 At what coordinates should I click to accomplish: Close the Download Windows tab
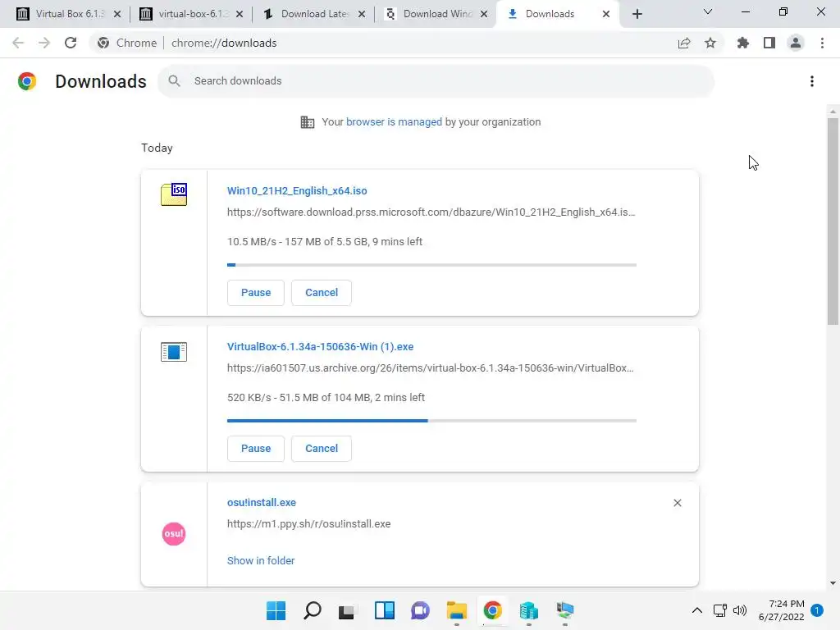click(x=484, y=14)
